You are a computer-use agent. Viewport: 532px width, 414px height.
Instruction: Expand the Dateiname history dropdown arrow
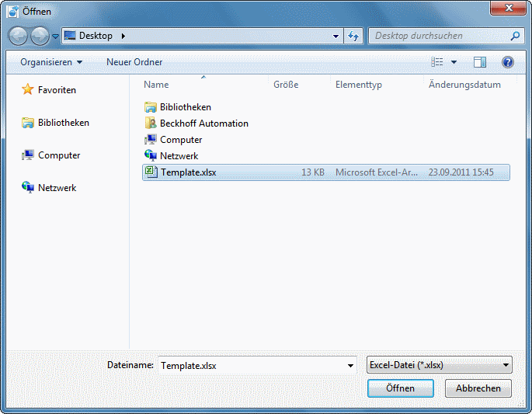point(351,364)
